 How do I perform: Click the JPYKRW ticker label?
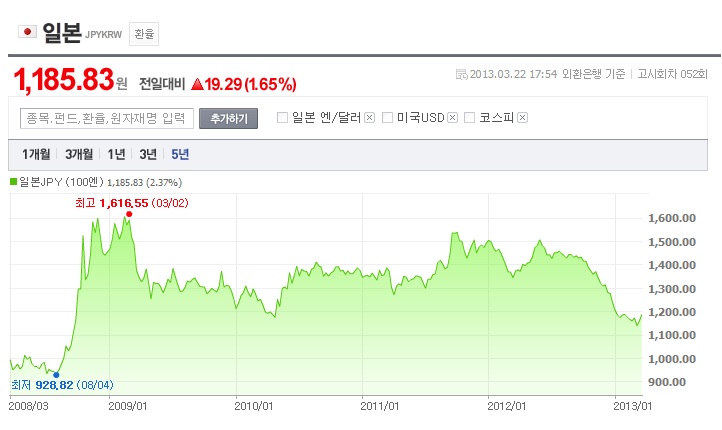pyautogui.click(x=104, y=35)
